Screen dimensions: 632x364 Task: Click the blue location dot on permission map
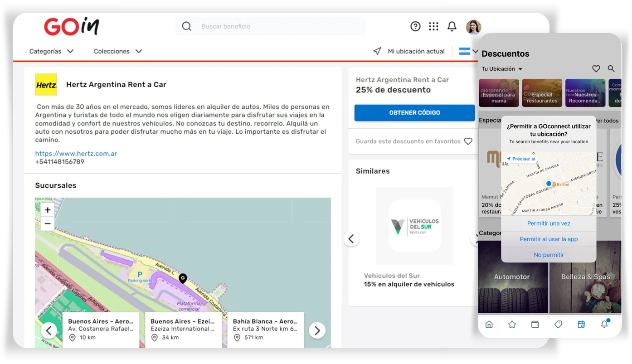pos(549,184)
